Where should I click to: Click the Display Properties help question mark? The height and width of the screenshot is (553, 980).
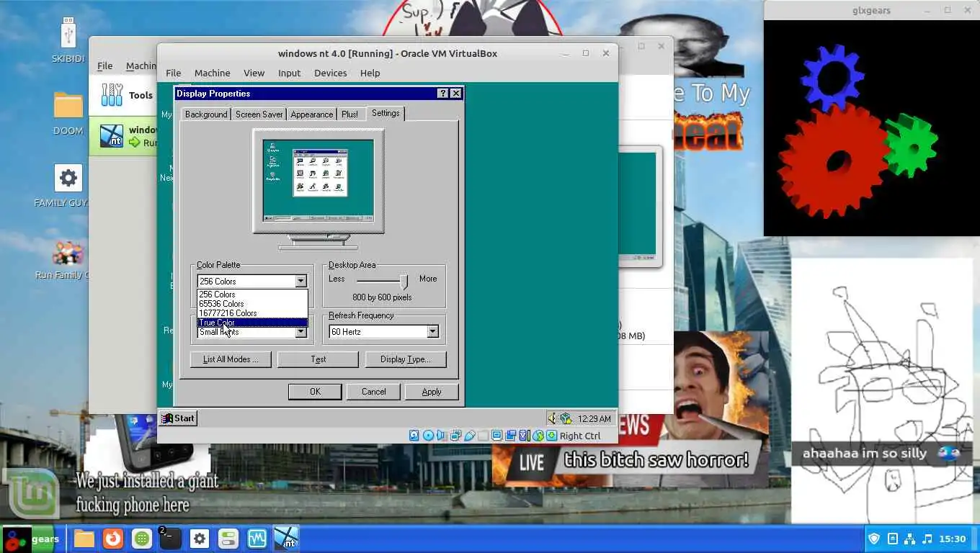coord(443,94)
